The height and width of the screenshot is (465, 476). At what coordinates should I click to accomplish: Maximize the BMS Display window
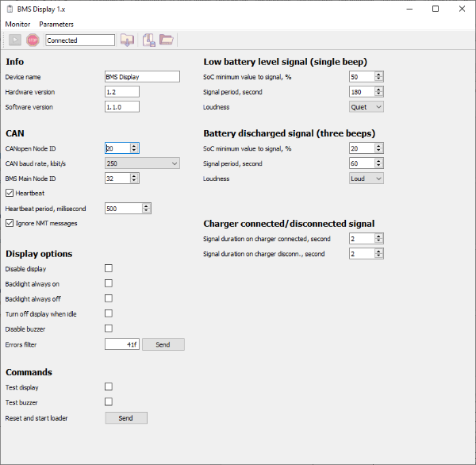click(436, 9)
